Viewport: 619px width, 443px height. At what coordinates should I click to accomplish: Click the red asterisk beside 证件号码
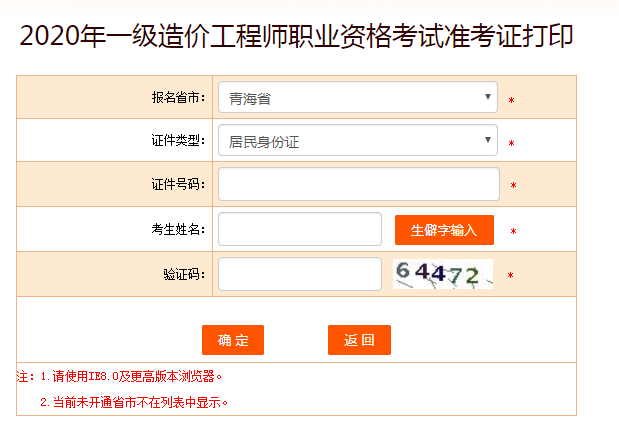[x=513, y=186]
